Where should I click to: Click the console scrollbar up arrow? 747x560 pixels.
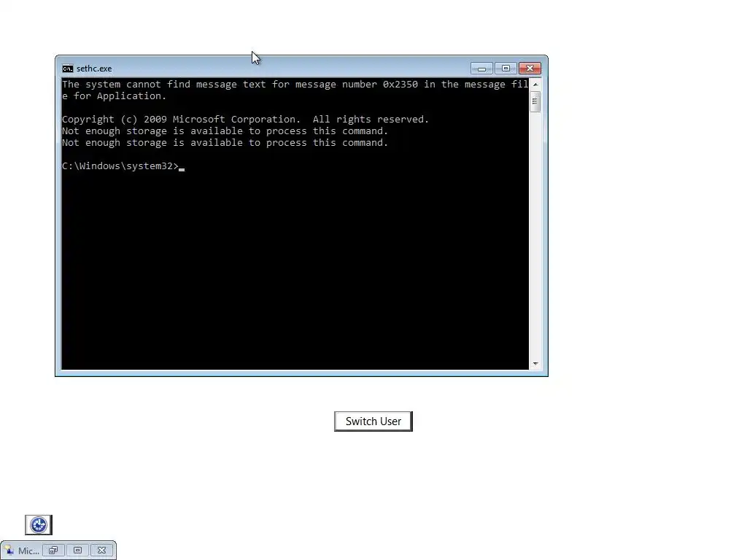click(x=535, y=85)
